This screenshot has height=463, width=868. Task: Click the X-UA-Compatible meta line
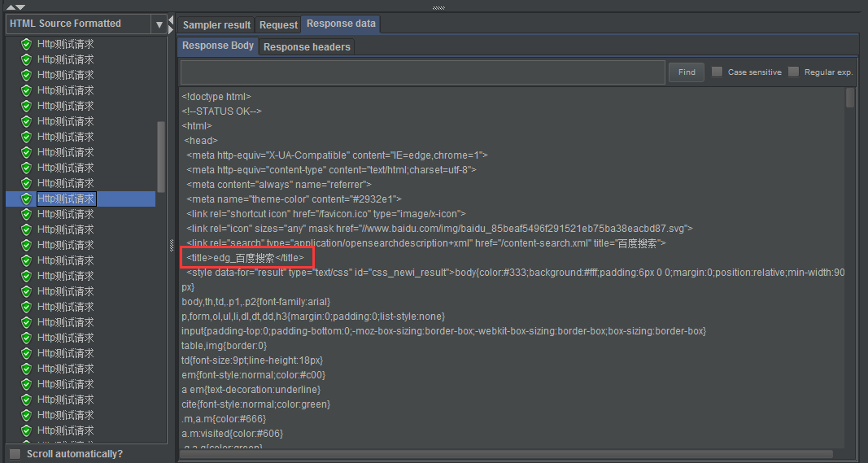point(337,155)
